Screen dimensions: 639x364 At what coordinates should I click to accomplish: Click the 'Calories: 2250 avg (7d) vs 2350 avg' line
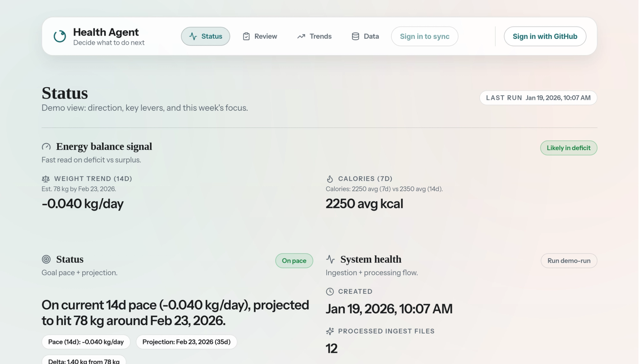point(384,189)
